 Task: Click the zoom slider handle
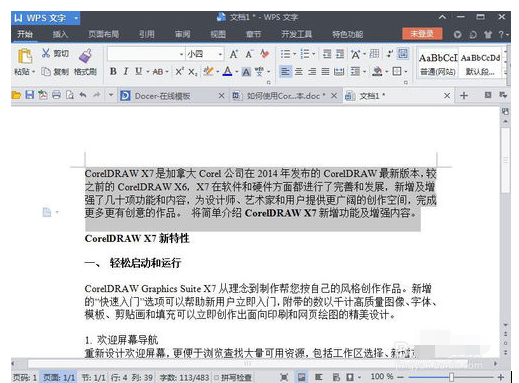[451, 377]
